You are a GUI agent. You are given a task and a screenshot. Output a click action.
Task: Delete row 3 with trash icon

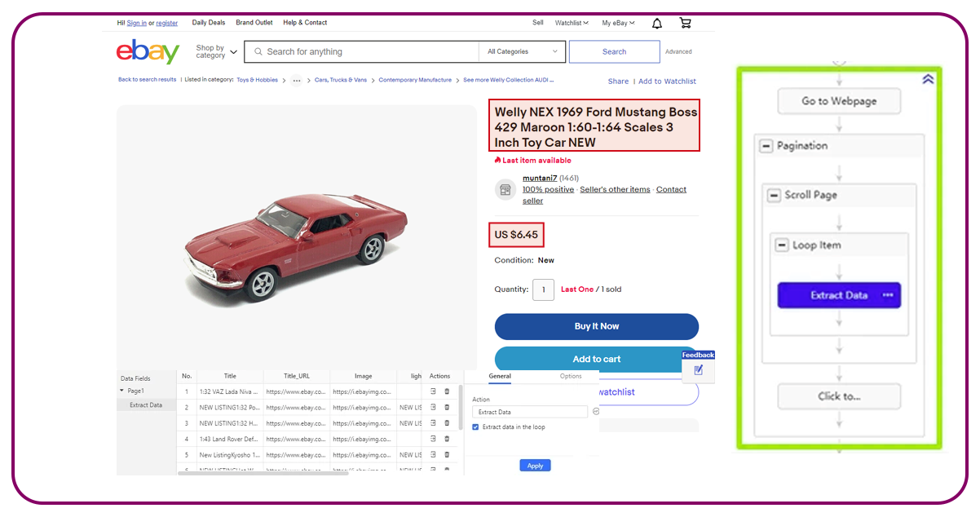[447, 423]
